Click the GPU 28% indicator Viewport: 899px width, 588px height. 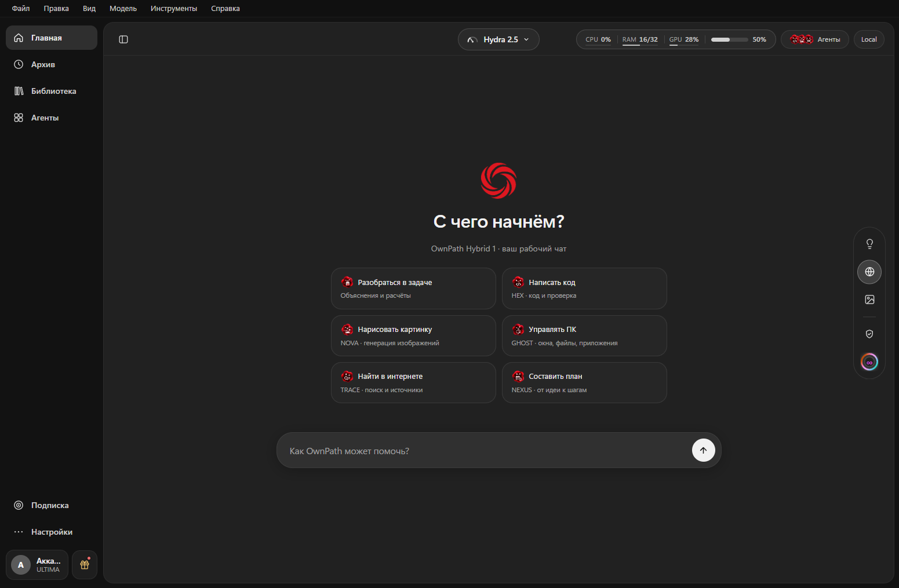pyautogui.click(x=684, y=39)
